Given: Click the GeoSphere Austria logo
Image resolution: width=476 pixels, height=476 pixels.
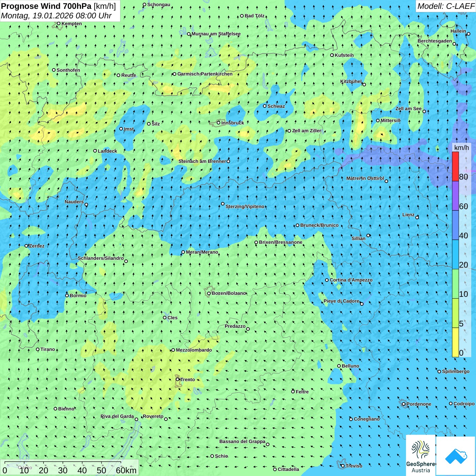Looking at the screenshot, I should (x=421, y=456).
